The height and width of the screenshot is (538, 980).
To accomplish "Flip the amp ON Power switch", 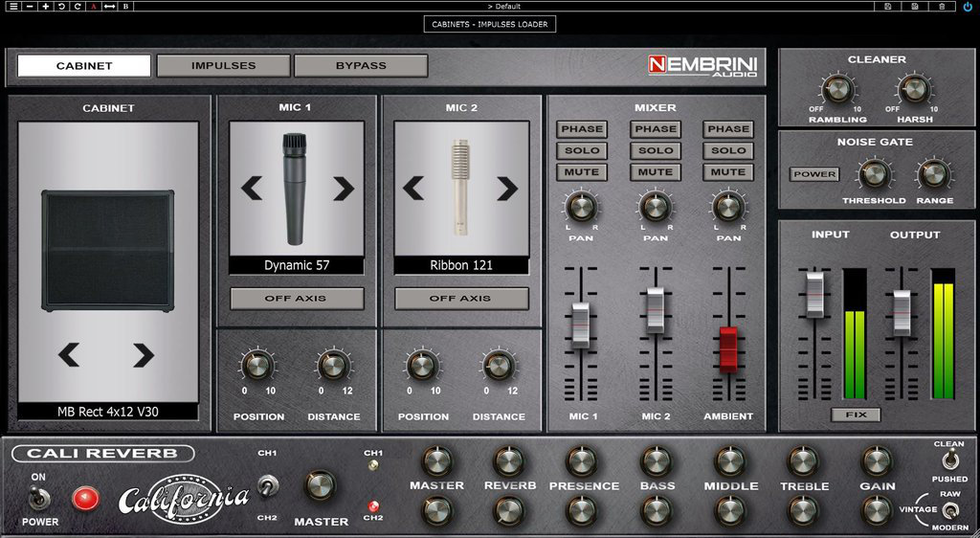I will tap(38, 498).
